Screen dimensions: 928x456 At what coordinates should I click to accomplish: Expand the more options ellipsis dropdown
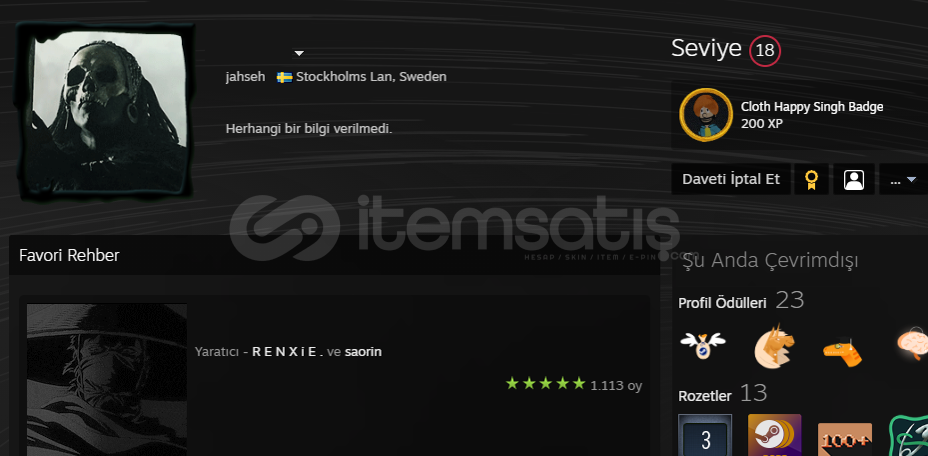click(x=903, y=179)
